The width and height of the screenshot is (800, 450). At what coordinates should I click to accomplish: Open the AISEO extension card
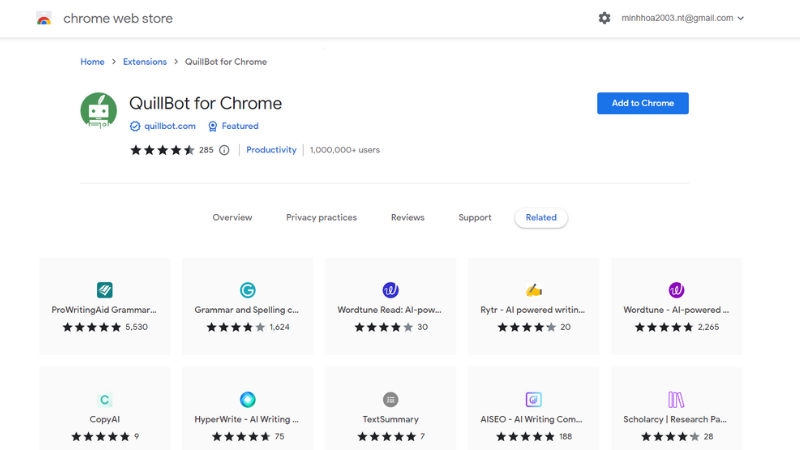534,408
